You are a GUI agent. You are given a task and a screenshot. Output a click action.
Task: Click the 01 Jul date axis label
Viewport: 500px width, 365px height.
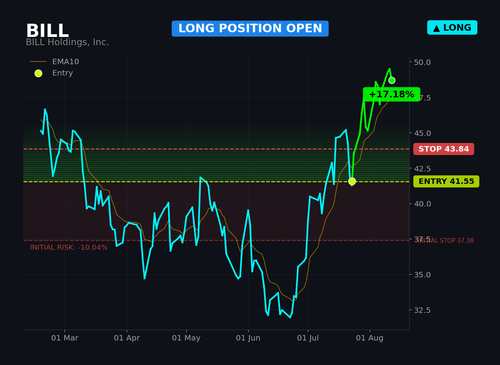(x=308, y=338)
